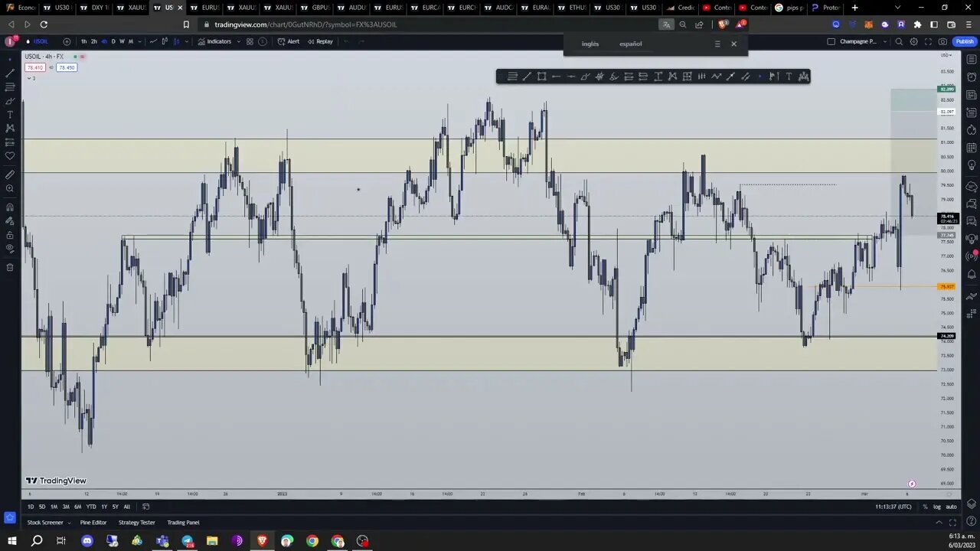
Task: Open File Explorer from the taskbar
Action: pos(212,541)
